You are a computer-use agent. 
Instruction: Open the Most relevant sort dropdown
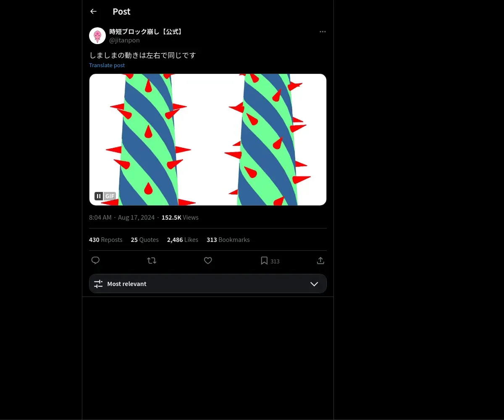(208, 283)
